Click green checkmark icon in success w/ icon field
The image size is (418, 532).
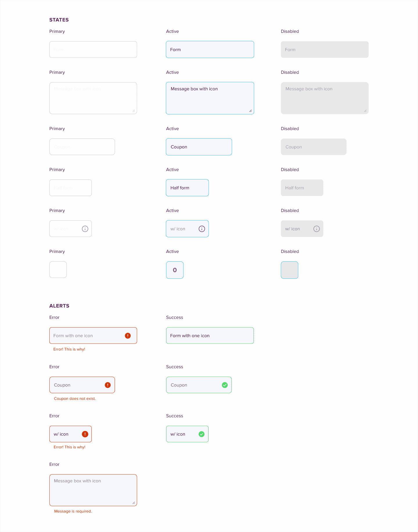pos(201,434)
